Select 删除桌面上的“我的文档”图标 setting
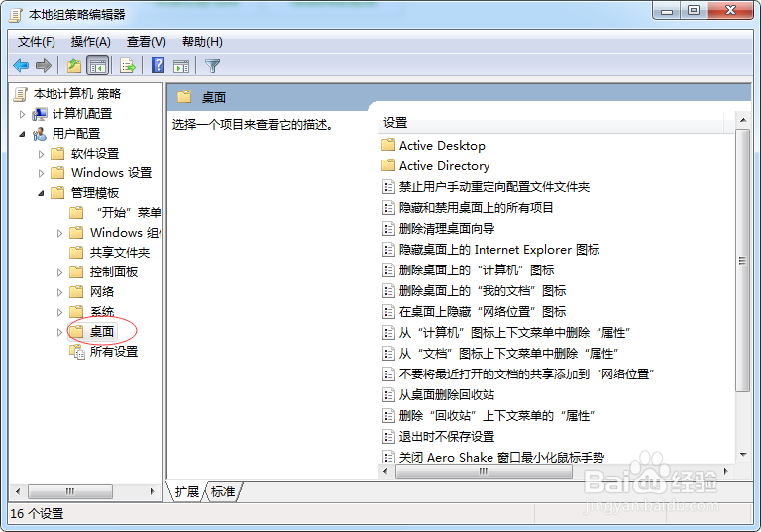The image size is (761, 532). pyautogui.click(x=475, y=291)
